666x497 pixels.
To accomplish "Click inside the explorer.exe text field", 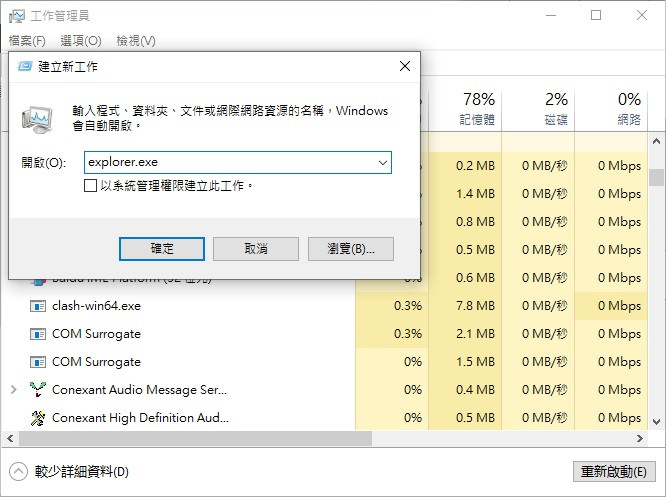I will [x=229, y=163].
